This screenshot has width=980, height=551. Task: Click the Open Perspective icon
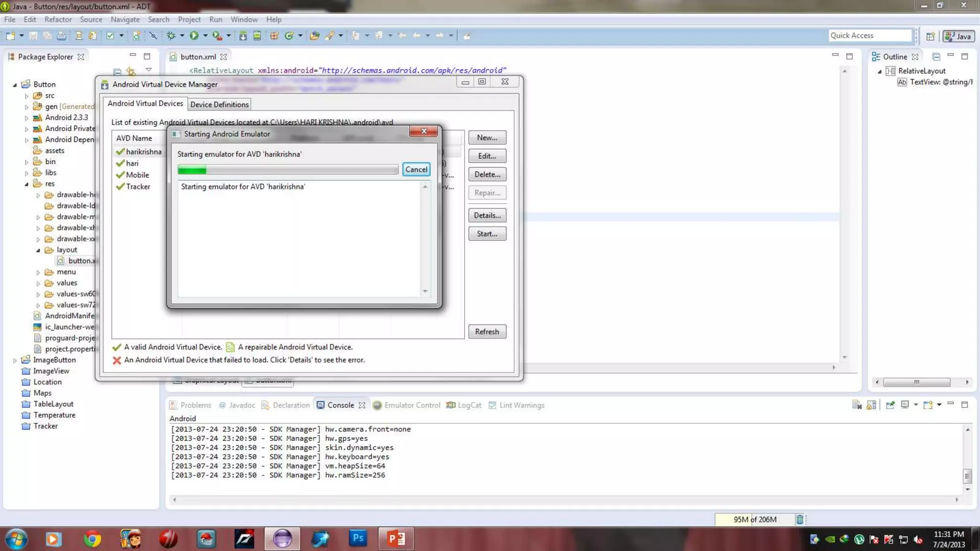coord(930,36)
